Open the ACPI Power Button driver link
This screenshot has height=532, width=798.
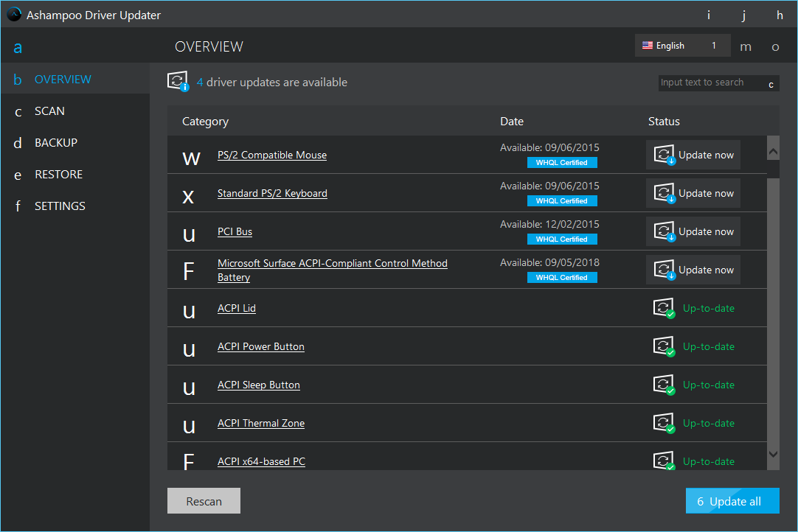click(261, 346)
